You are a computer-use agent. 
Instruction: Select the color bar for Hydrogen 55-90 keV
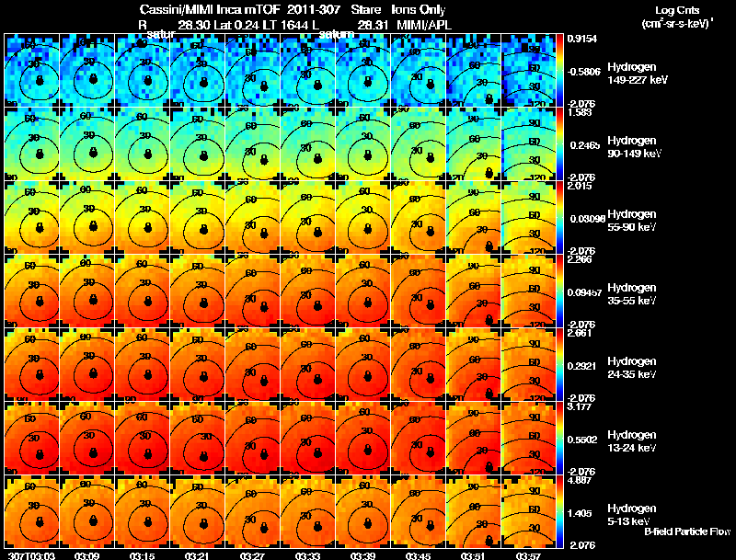click(x=560, y=218)
